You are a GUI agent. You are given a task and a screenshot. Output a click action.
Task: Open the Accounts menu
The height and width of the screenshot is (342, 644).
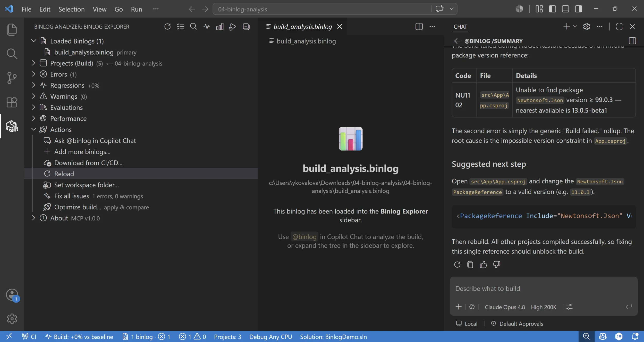(12, 295)
